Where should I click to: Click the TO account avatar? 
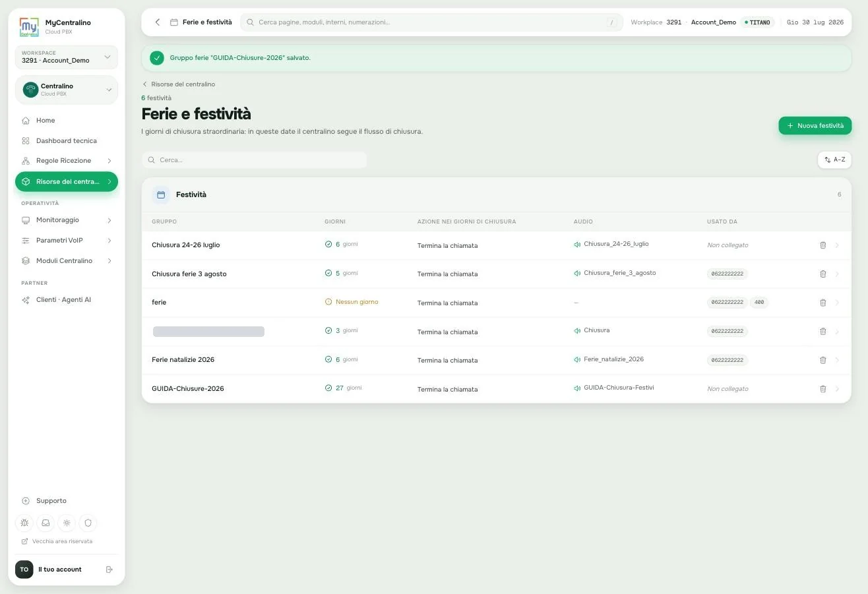[24, 570]
